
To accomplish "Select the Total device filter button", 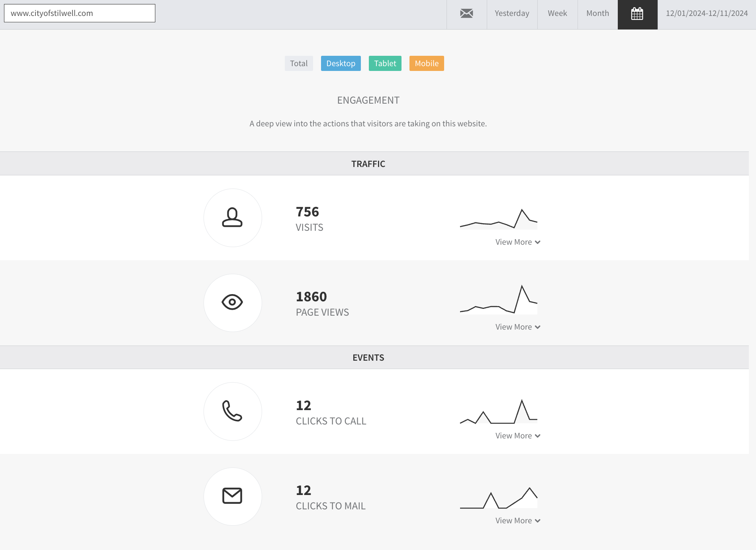I will coord(299,63).
